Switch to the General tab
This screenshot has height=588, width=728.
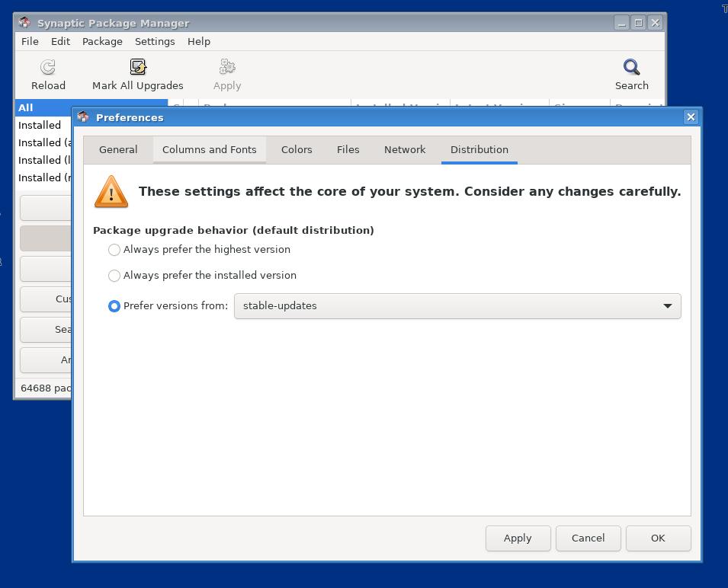tap(118, 150)
